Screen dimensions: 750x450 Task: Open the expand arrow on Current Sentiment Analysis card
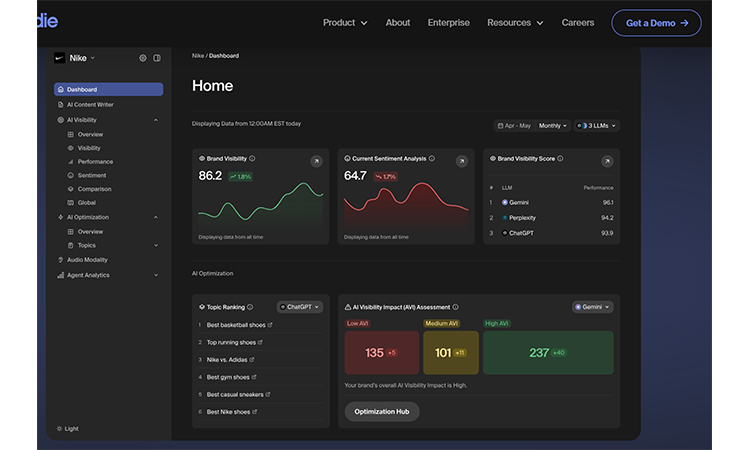pyautogui.click(x=462, y=161)
